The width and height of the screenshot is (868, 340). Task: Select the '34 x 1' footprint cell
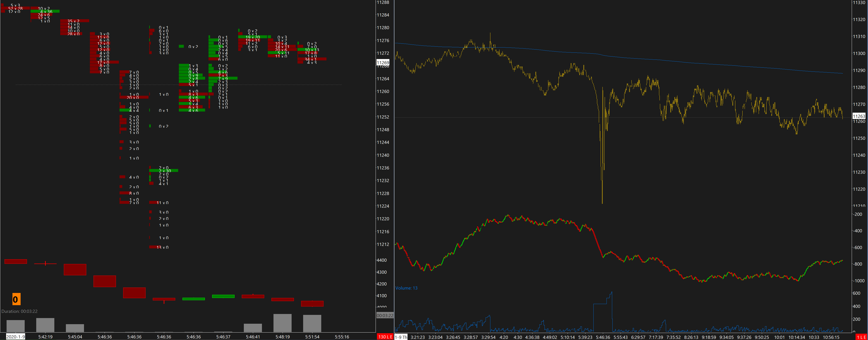point(312,59)
